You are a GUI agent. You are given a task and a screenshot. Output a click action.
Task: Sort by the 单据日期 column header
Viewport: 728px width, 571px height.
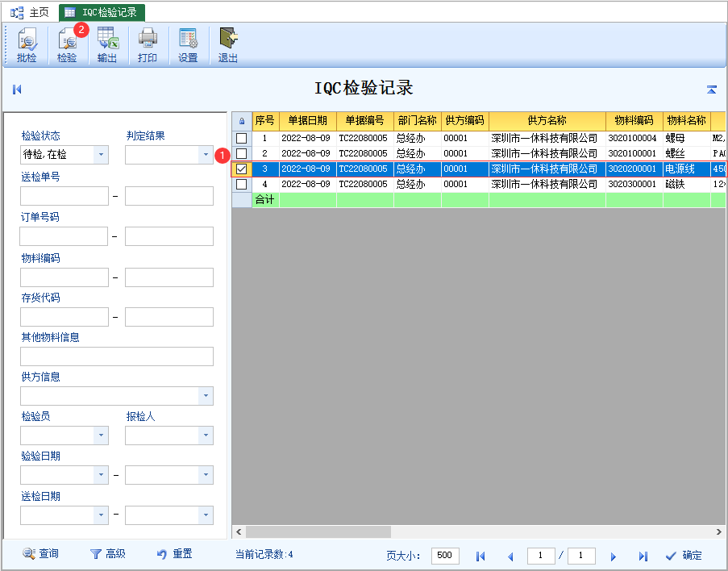pos(308,121)
